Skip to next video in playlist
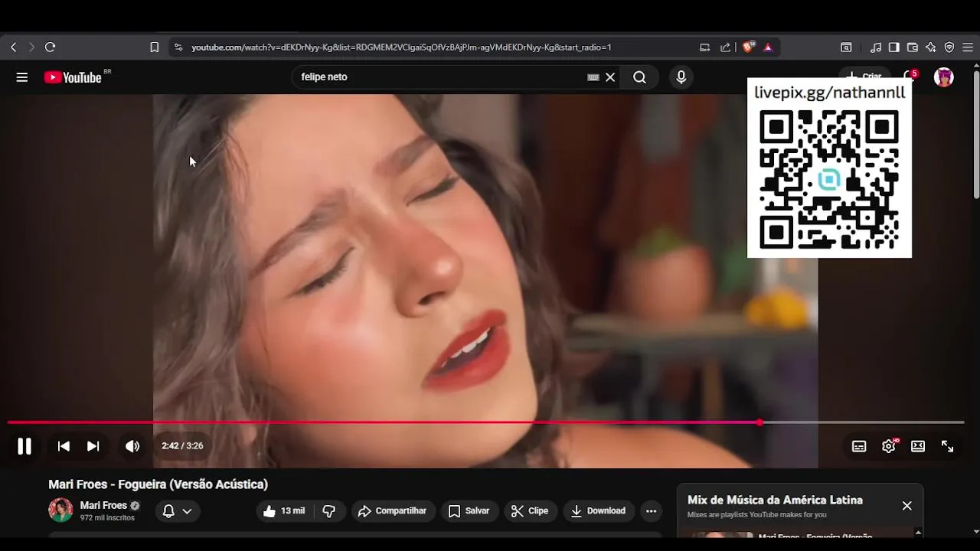This screenshot has height=551, width=980. pos(93,446)
